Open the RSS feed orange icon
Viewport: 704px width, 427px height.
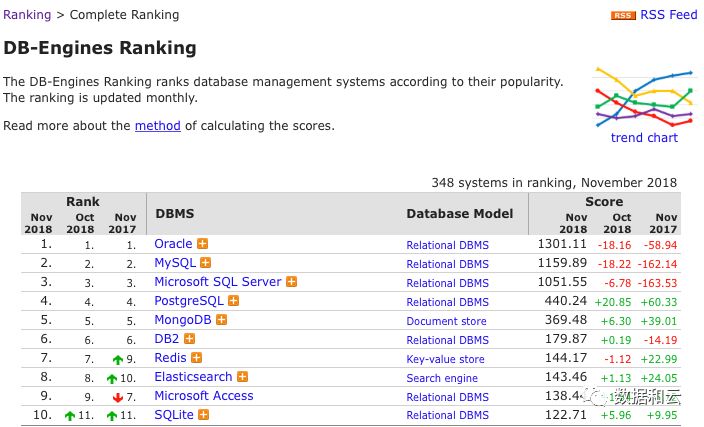pos(623,15)
